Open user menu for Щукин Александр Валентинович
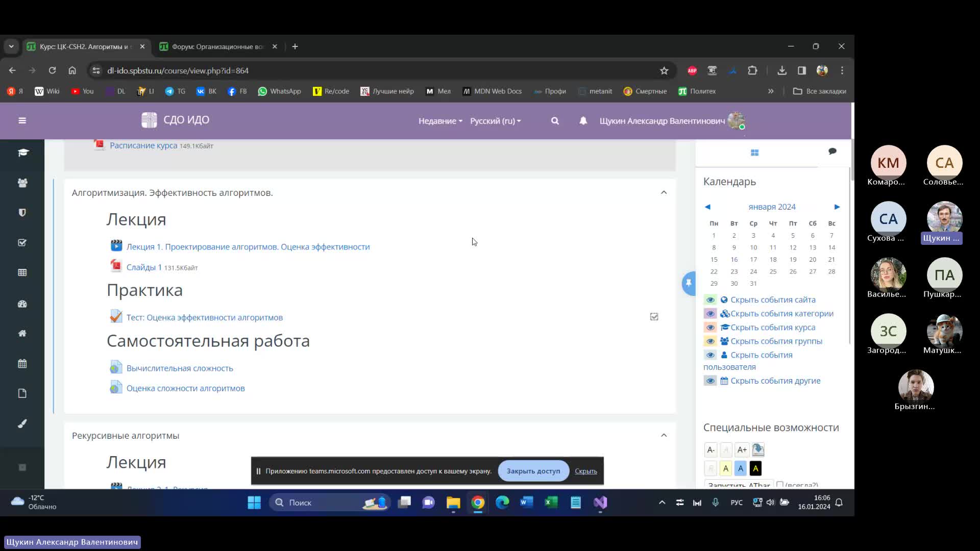980x551 pixels. click(x=672, y=121)
